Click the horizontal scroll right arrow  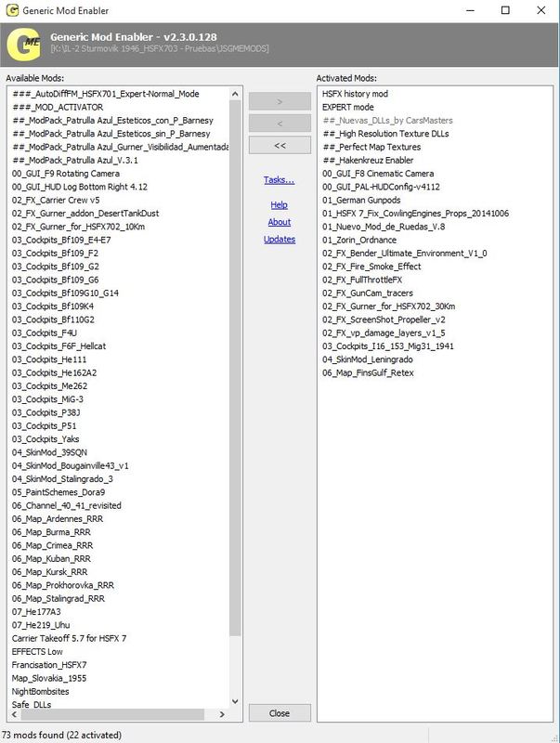click(222, 714)
